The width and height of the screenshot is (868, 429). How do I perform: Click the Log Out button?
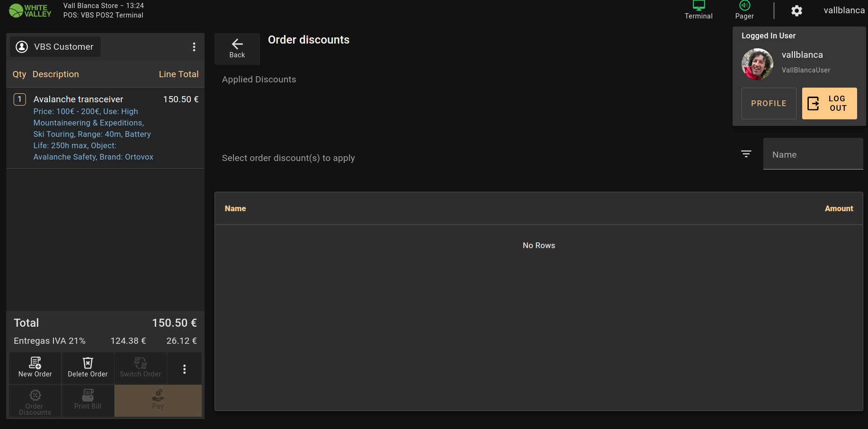click(x=829, y=103)
